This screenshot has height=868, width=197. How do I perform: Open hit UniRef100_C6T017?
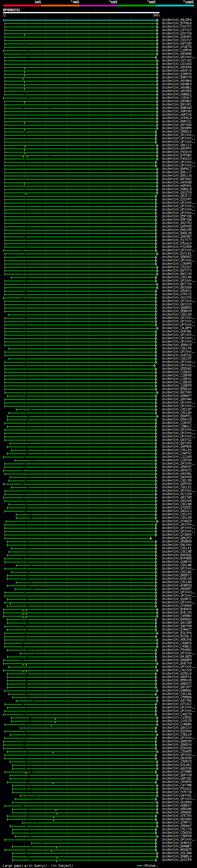[176, 30]
